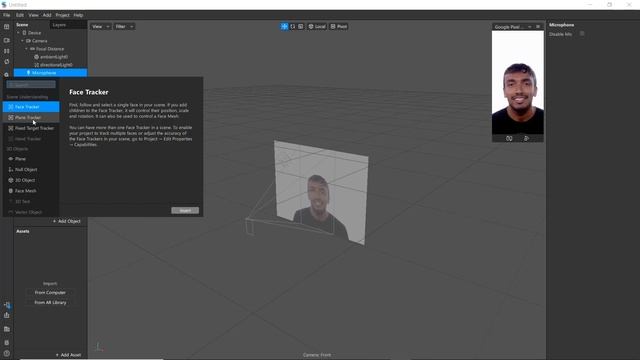The width and height of the screenshot is (640, 360).
Task: Open the View menu in menu bar
Action: [x=33, y=15]
